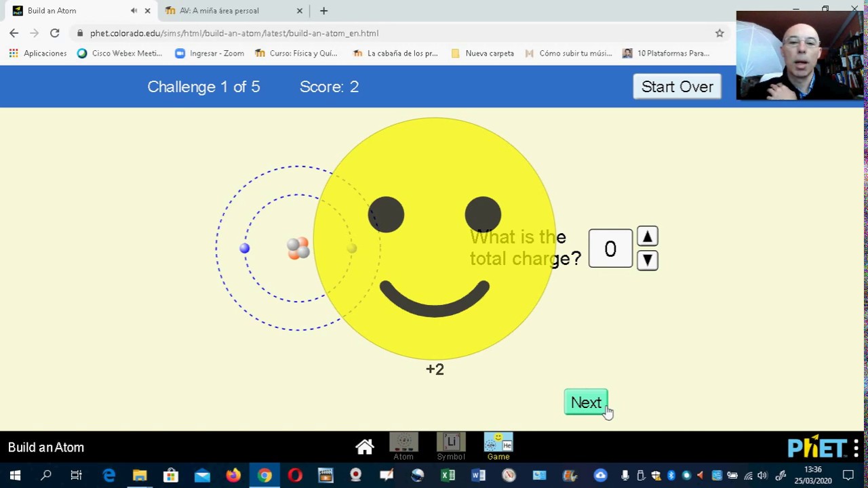This screenshot has width=868, height=488.
Task: Open the Mail app from the taskbar
Action: pyautogui.click(x=202, y=476)
